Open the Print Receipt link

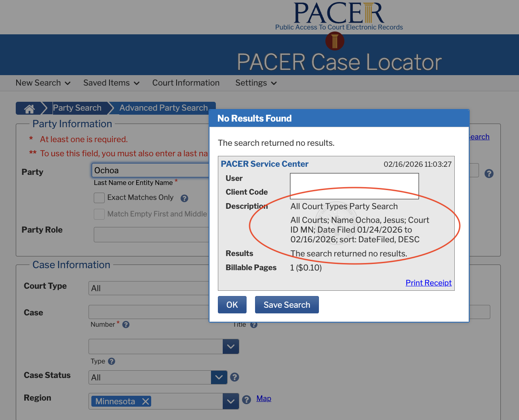tap(428, 283)
